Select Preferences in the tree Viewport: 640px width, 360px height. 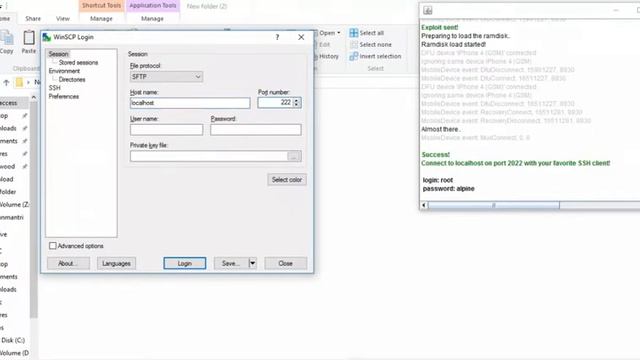pyautogui.click(x=64, y=96)
